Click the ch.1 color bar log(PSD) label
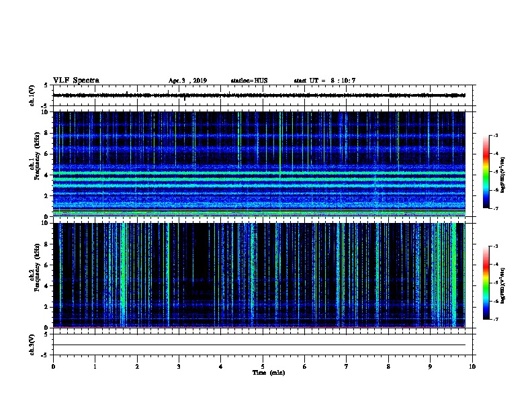Viewport: 532px width, 411px height. [503, 175]
